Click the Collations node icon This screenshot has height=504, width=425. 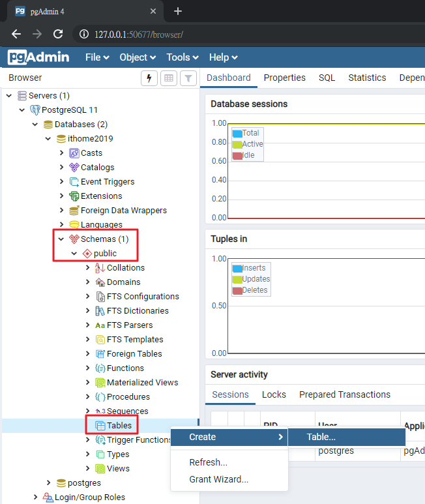coord(100,268)
